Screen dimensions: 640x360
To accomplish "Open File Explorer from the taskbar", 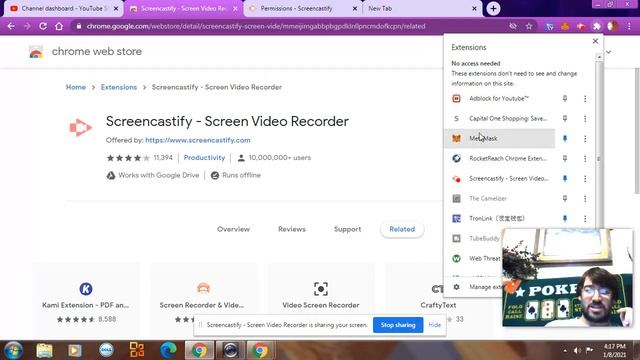I will (x=44, y=350).
